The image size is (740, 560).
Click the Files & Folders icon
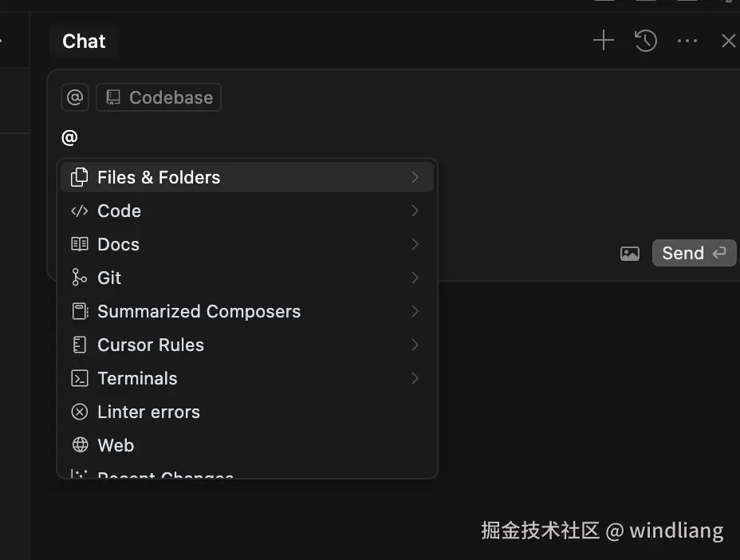coord(80,177)
